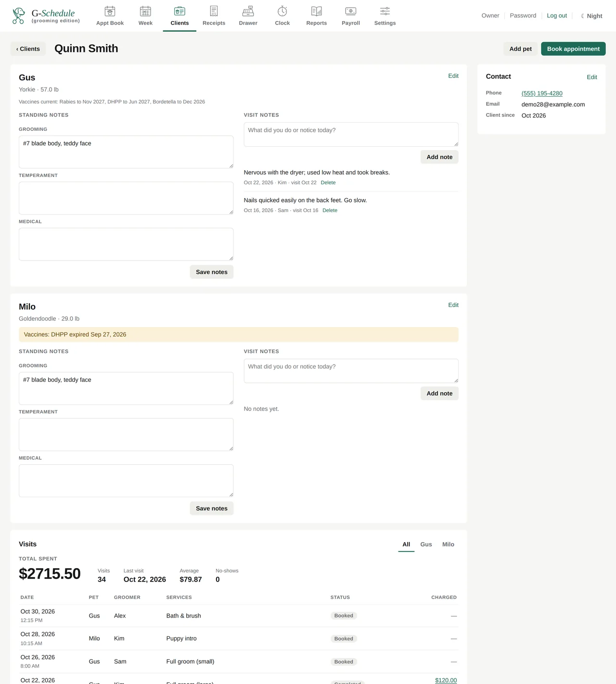Delete the Oct 22 dryer note
Screen dimensions: 616x684
328,183
